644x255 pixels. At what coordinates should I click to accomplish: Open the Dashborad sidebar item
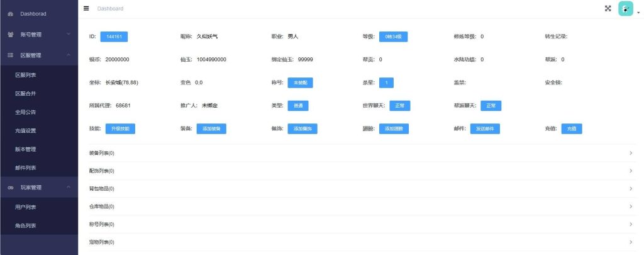click(x=39, y=14)
